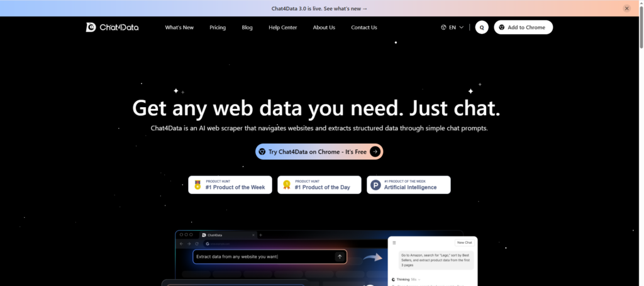Open the What's New menu item
The height and width of the screenshot is (286, 644).
179,27
